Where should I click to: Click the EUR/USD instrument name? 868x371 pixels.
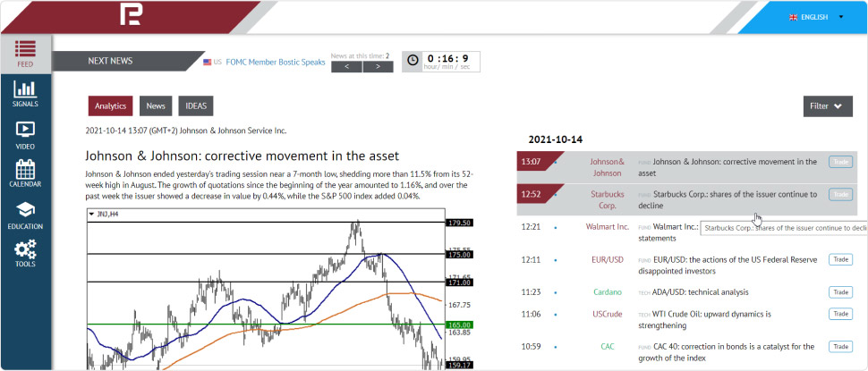coord(608,259)
